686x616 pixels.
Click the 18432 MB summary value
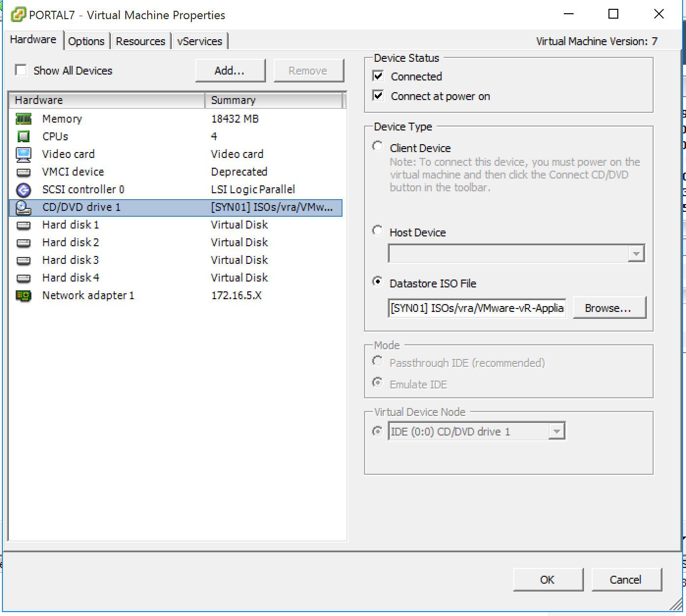(x=235, y=119)
